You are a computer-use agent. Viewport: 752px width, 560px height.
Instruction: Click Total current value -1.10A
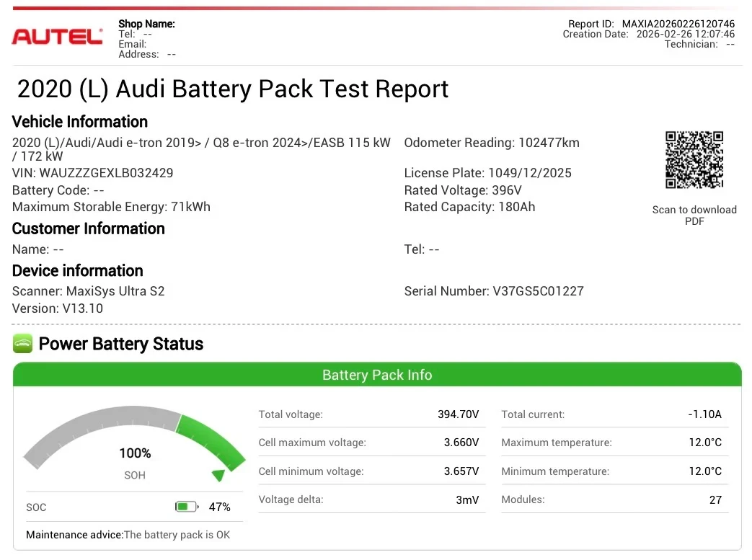pos(704,414)
